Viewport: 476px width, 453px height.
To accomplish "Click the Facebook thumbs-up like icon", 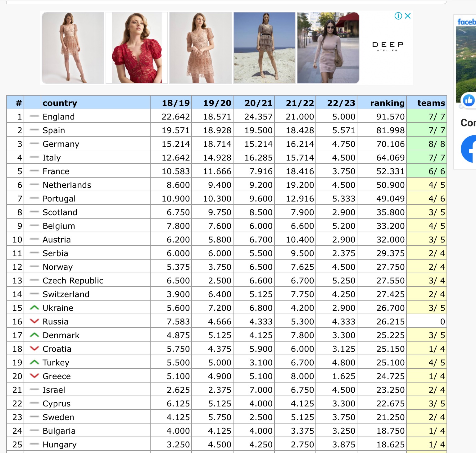I will pyautogui.click(x=469, y=100).
